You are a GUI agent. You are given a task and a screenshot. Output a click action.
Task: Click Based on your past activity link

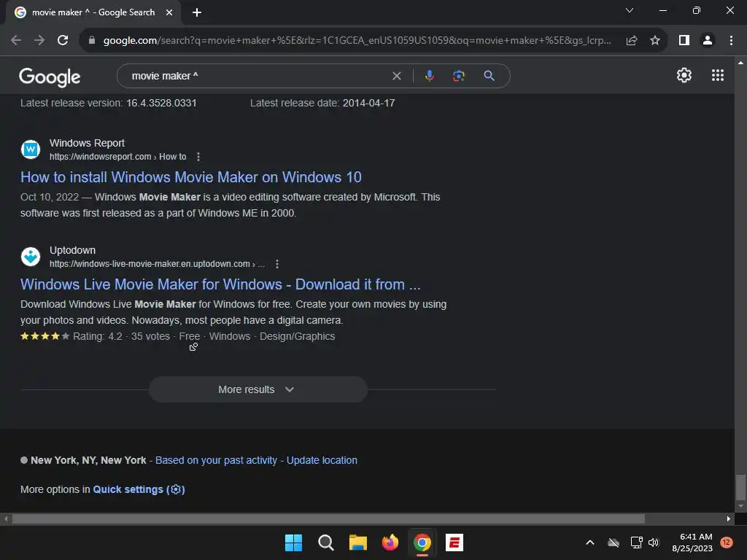tap(216, 461)
